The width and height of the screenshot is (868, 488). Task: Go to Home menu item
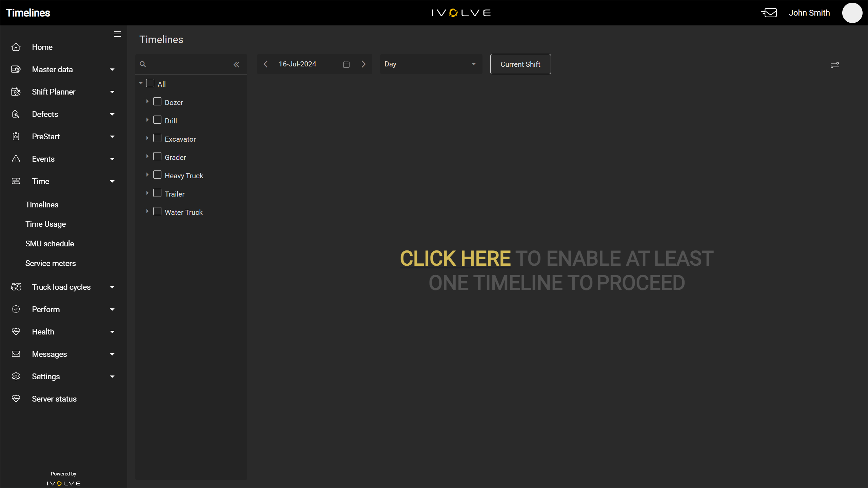42,47
